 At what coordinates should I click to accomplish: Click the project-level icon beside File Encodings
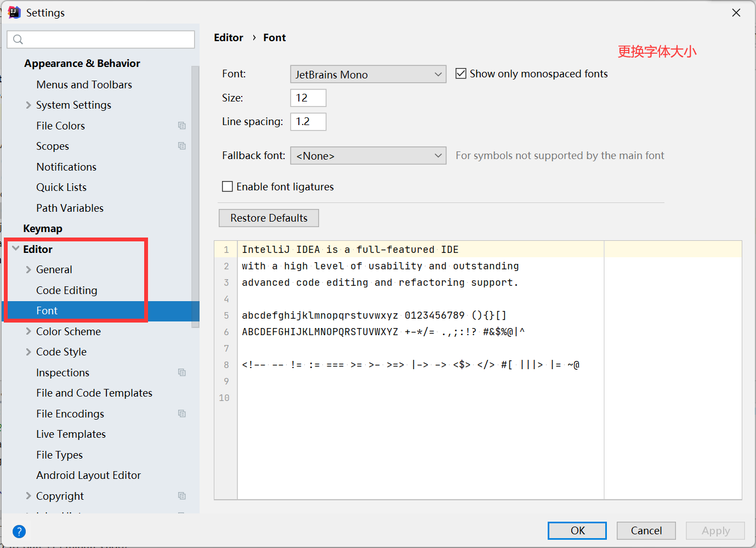tap(182, 414)
